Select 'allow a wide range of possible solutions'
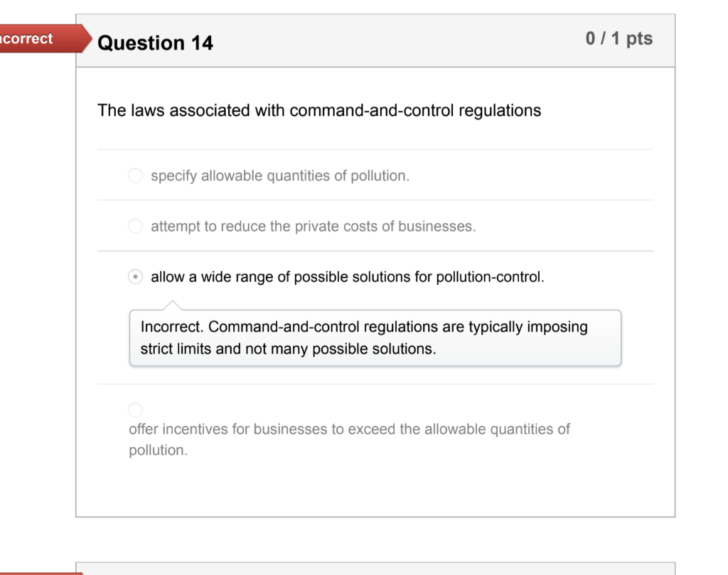Viewport: 728px width, 575px height. pyautogui.click(x=135, y=277)
